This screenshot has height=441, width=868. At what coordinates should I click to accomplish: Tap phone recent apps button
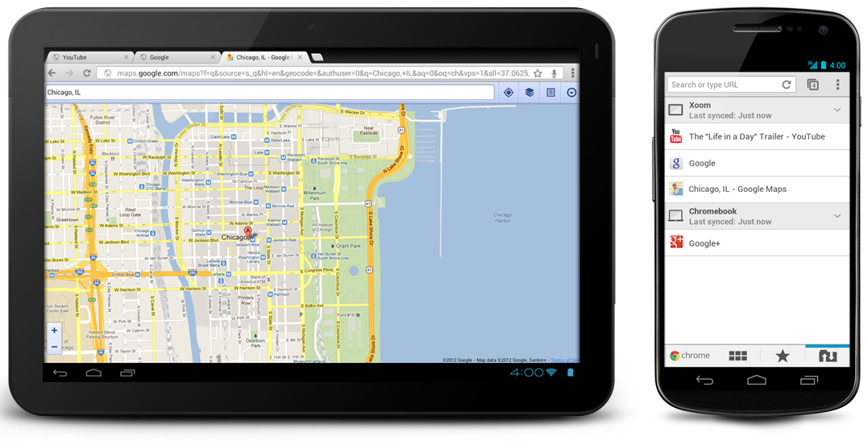coord(809,380)
